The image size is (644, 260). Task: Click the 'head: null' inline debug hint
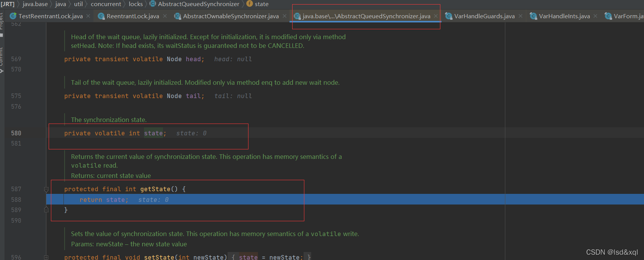[233, 59]
